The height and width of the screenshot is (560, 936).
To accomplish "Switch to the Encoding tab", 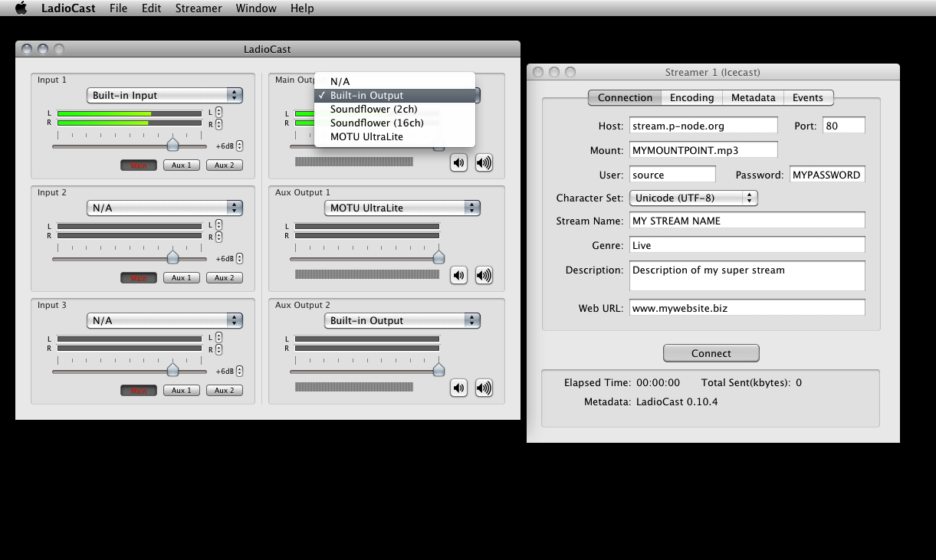I will coord(691,98).
